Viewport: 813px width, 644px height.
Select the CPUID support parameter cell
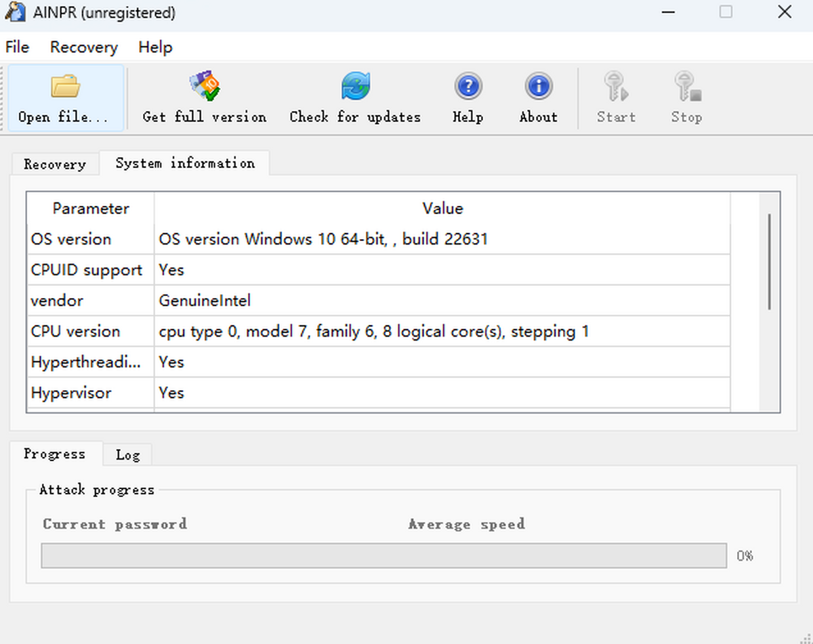click(91, 270)
